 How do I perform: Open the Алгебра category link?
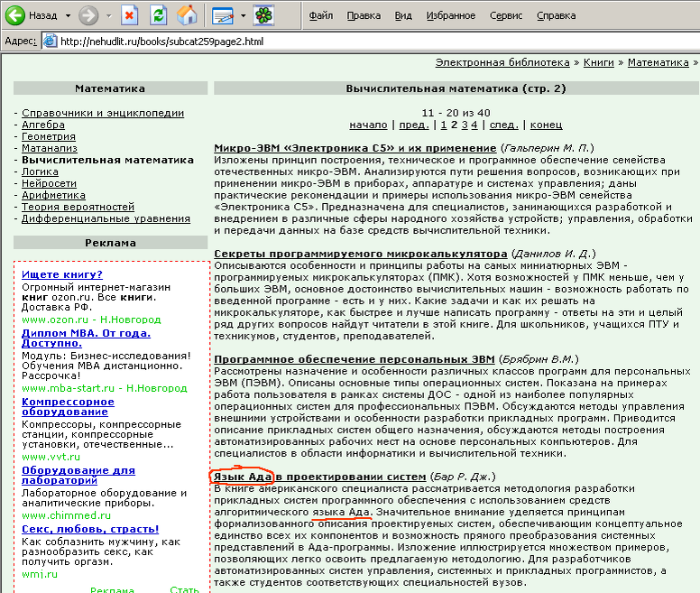pyautogui.click(x=43, y=125)
